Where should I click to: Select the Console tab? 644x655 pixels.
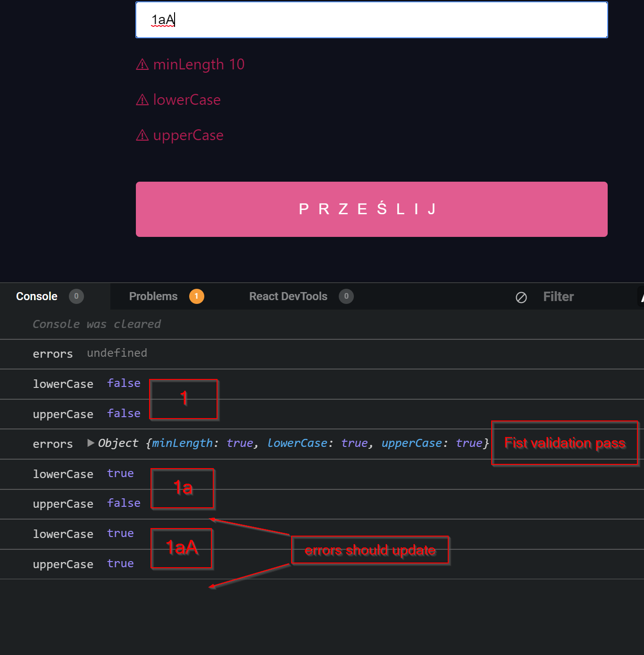36,296
